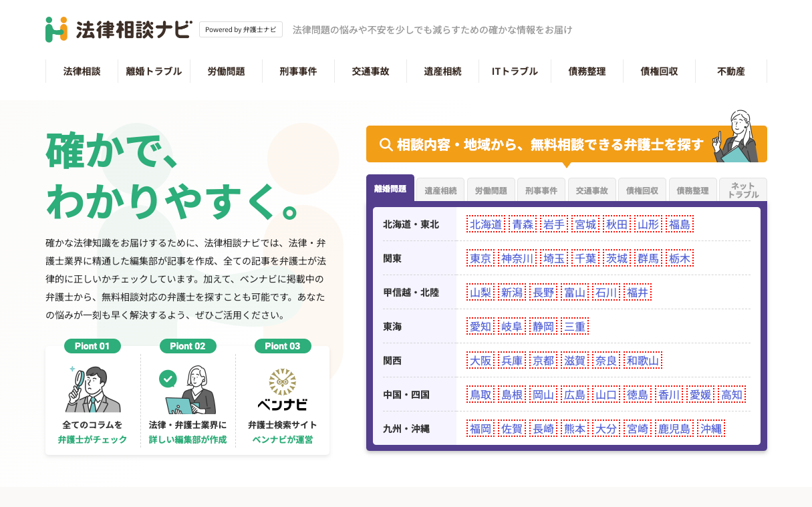Open the ネットトラブル tab
Viewport: 812px width, 507px height.
pyautogui.click(x=742, y=190)
